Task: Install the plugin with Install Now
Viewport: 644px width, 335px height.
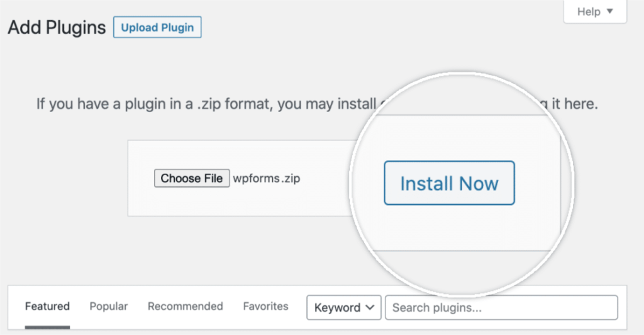Action: (x=449, y=183)
